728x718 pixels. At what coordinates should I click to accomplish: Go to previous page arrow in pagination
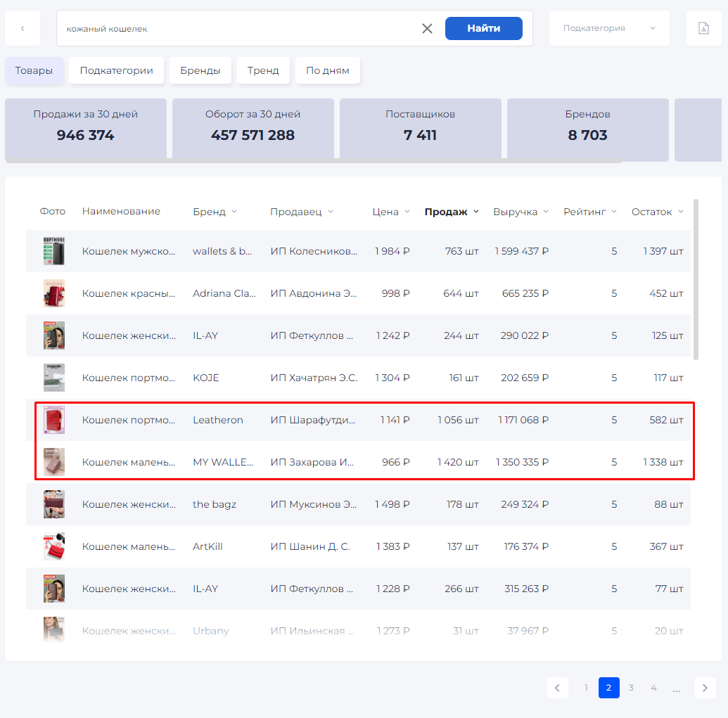pos(558,688)
